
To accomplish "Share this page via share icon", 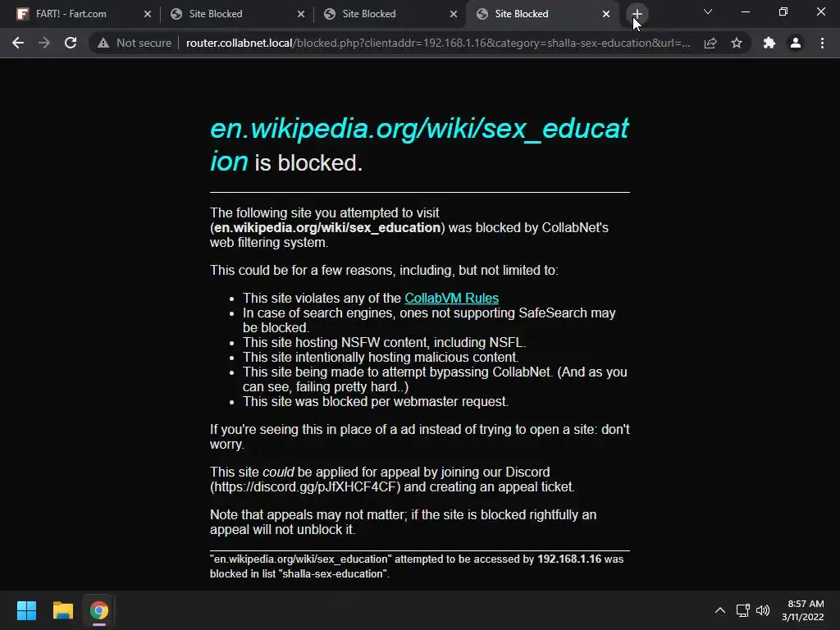I will [710, 43].
